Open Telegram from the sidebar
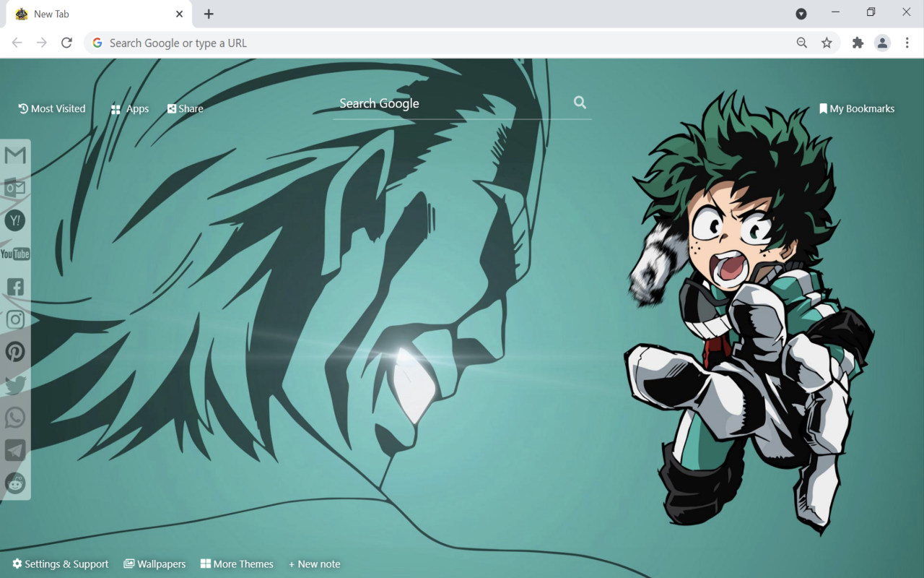 click(x=15, y=450)
